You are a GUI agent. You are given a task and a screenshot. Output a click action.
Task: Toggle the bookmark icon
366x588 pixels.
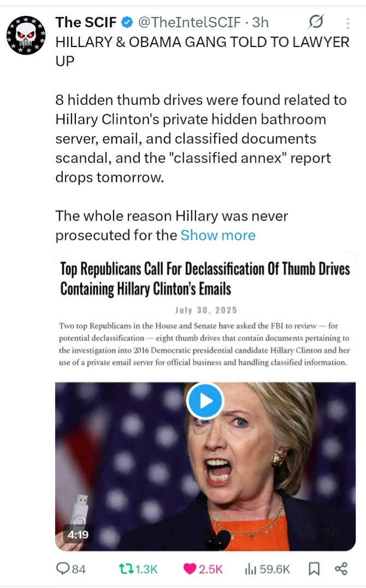click(x=314, y=569)
